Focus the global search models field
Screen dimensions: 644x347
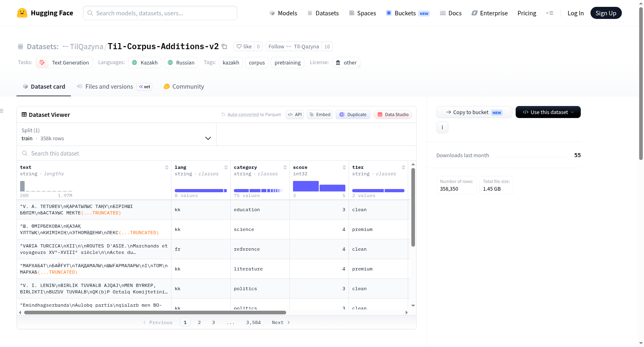[x=160, y=13]
